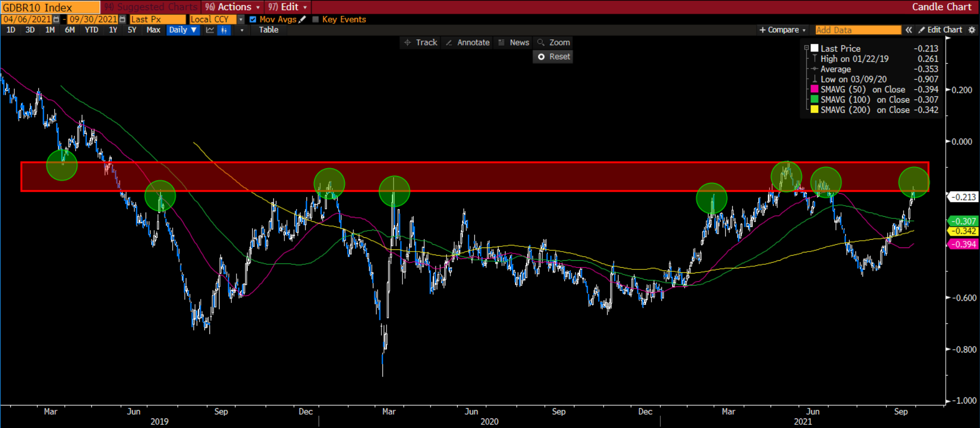The width and height of the screenshot is (980, 428).
Task: Open the end date calendar picker
Action: 123,19
